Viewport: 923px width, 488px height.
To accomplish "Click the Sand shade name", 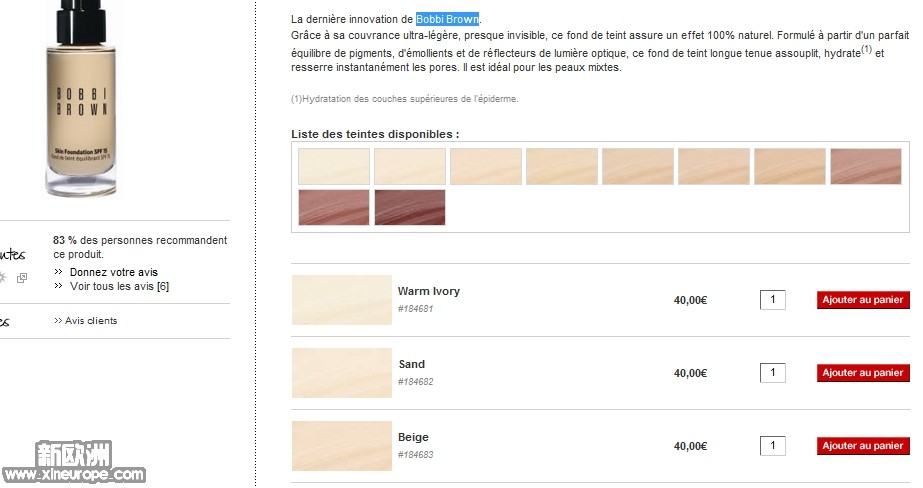I will click(411, 364).
